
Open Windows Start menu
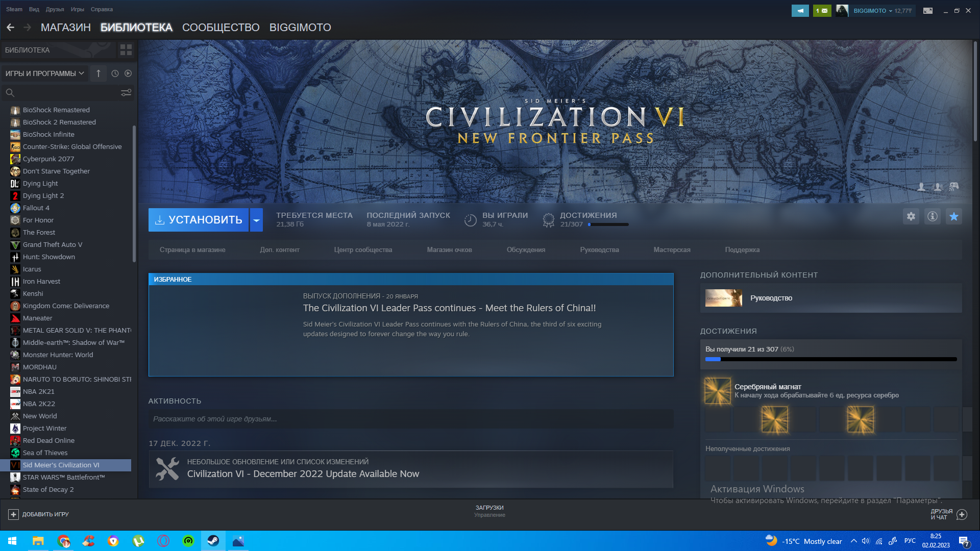point(12,541)
